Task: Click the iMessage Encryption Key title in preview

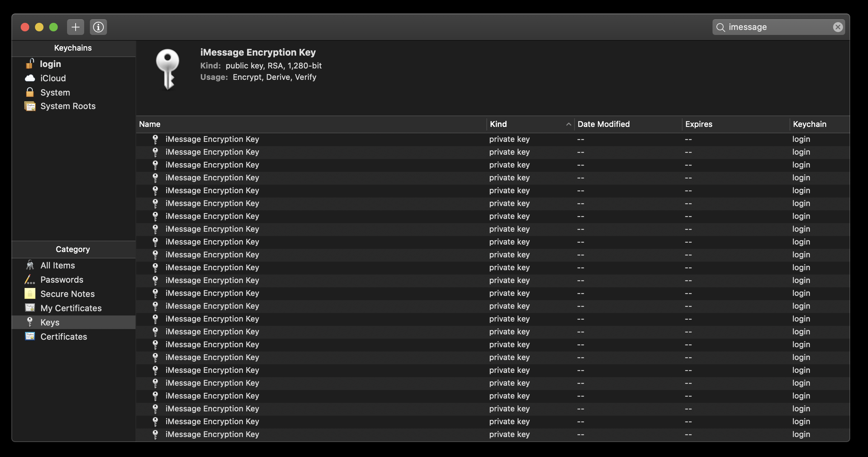Action: pos(258,52)
